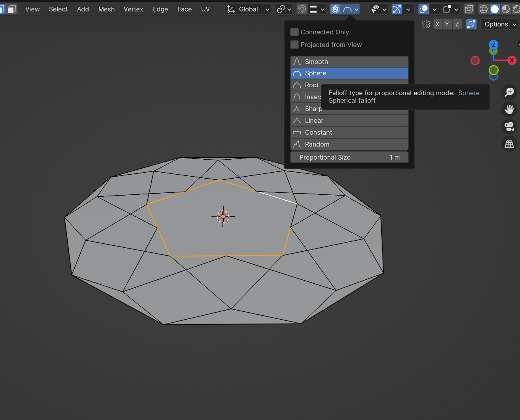Open the Vertex menu
Image resolution: width=520 pixels, height=420 pixels.
tap(133, 9)
